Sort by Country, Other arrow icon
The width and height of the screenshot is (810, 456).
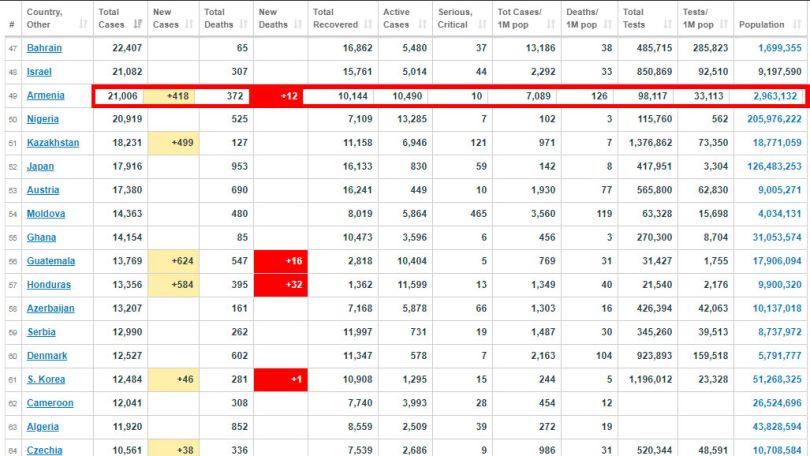[83, 24]
